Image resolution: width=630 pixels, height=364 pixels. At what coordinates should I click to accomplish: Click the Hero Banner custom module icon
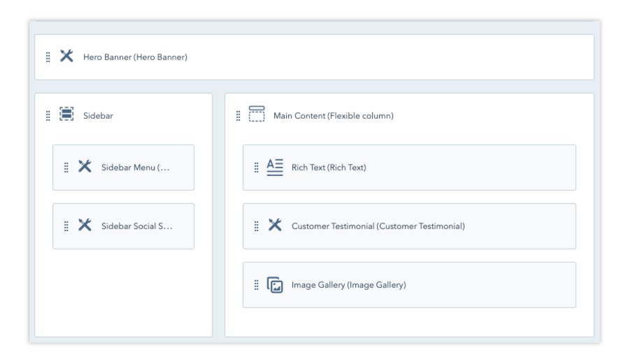pos(66,56)
